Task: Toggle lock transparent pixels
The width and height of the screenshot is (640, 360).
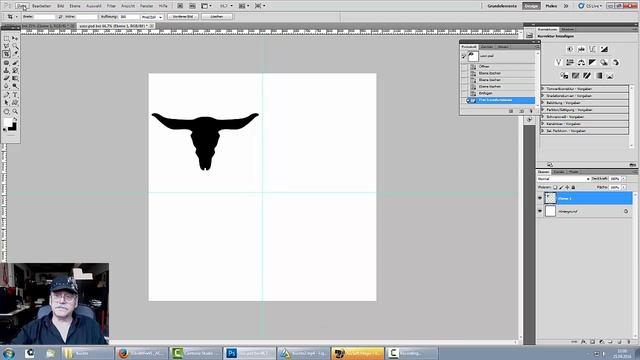Action: (x=555, y=187)
